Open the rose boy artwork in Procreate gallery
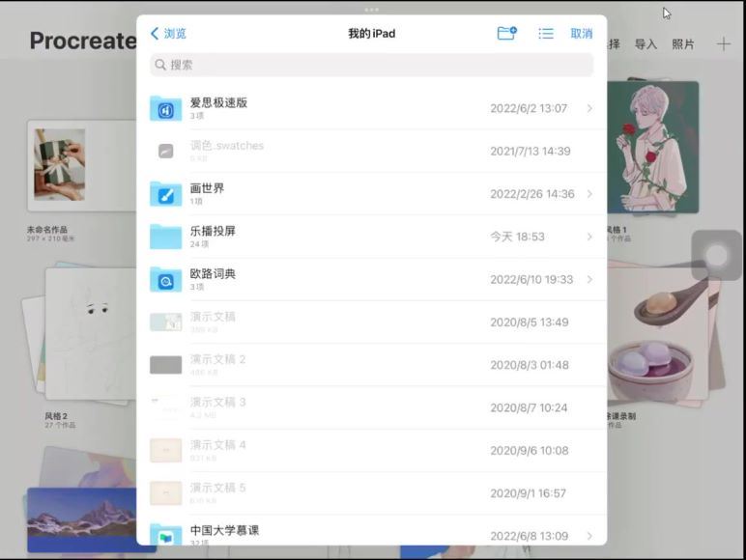Image resolution: width=746 pixels, height=560 pixels. [x=653, y=148]
